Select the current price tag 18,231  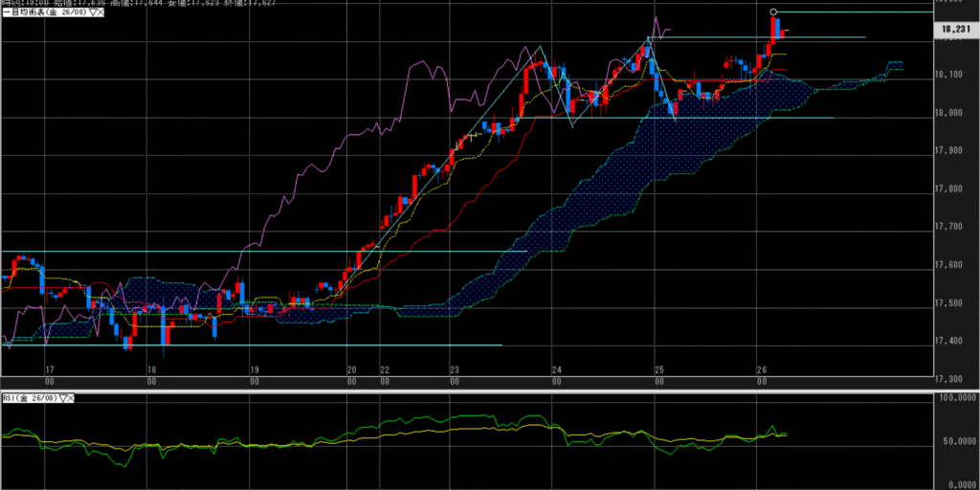[x=956, y=31]
